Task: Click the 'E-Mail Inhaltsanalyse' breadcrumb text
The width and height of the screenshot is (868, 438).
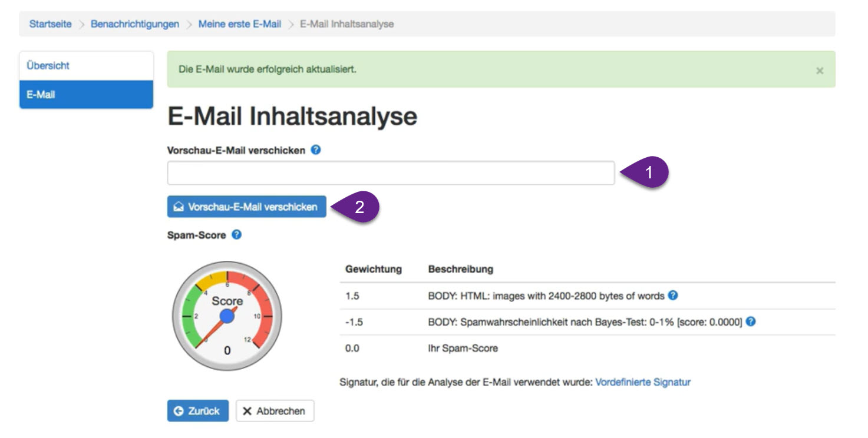Action: pos(347,24)
